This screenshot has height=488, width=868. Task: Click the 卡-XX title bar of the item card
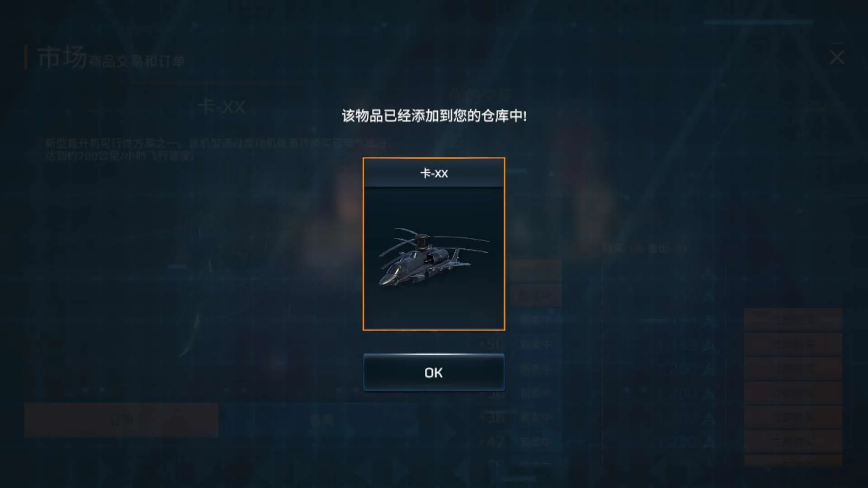(434, 173)
